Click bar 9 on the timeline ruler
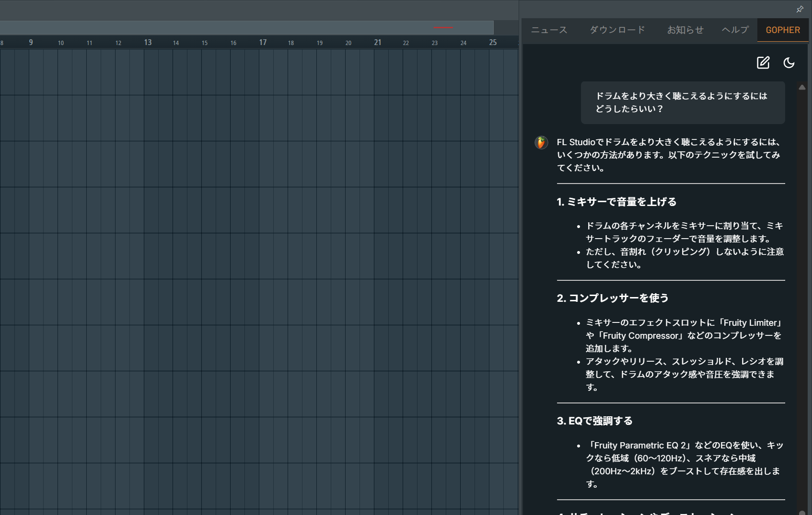Screen dimensions: 812x515 [31, 42]
